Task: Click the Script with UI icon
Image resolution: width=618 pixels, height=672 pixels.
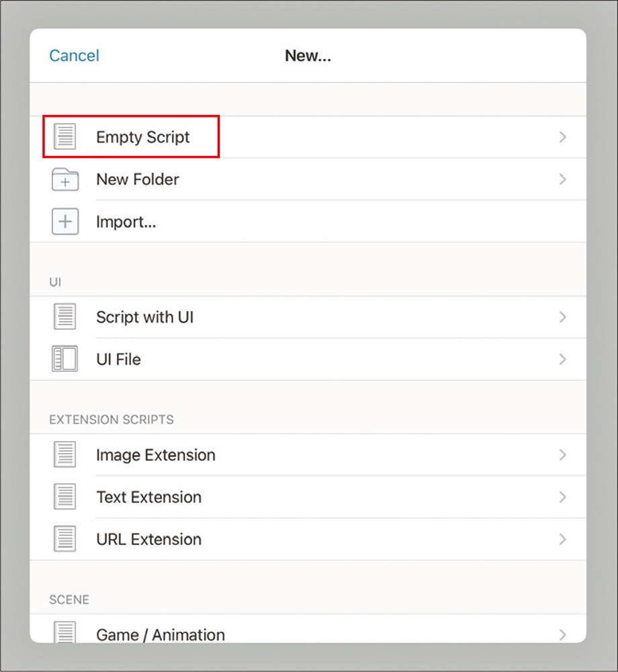Action: coord(65,317)
